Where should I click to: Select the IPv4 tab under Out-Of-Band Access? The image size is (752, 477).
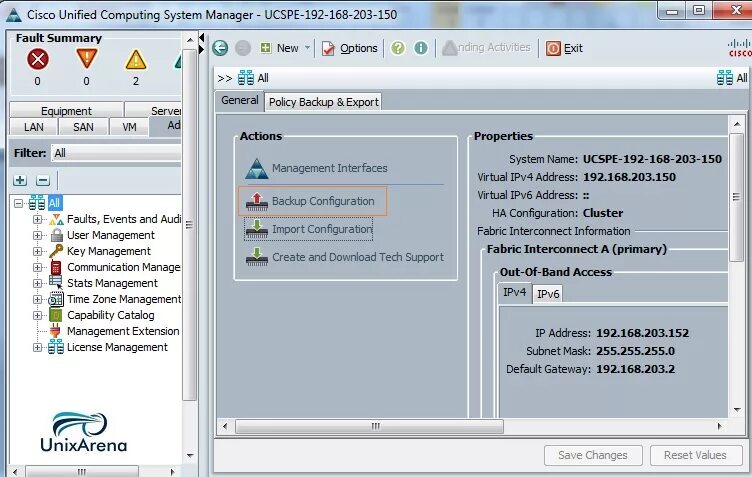514,292
